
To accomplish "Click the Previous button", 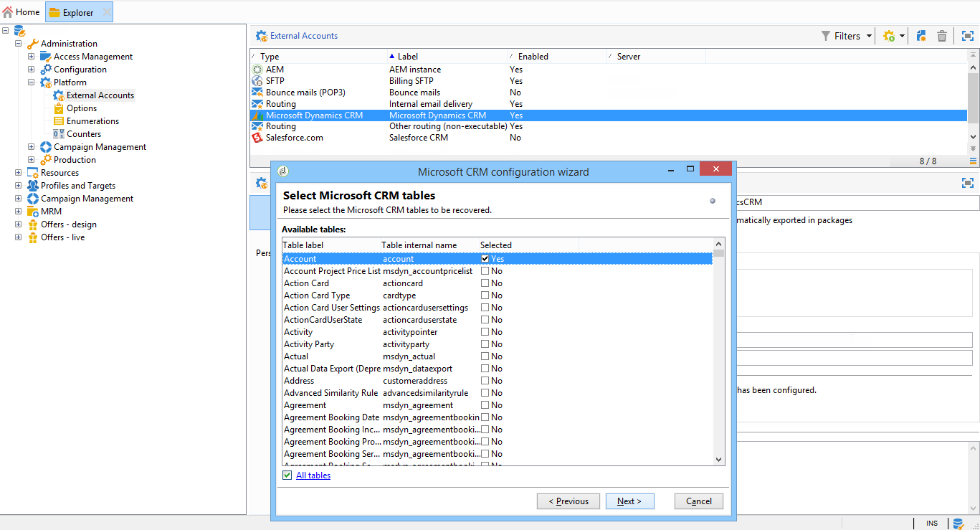I will 569,501.
